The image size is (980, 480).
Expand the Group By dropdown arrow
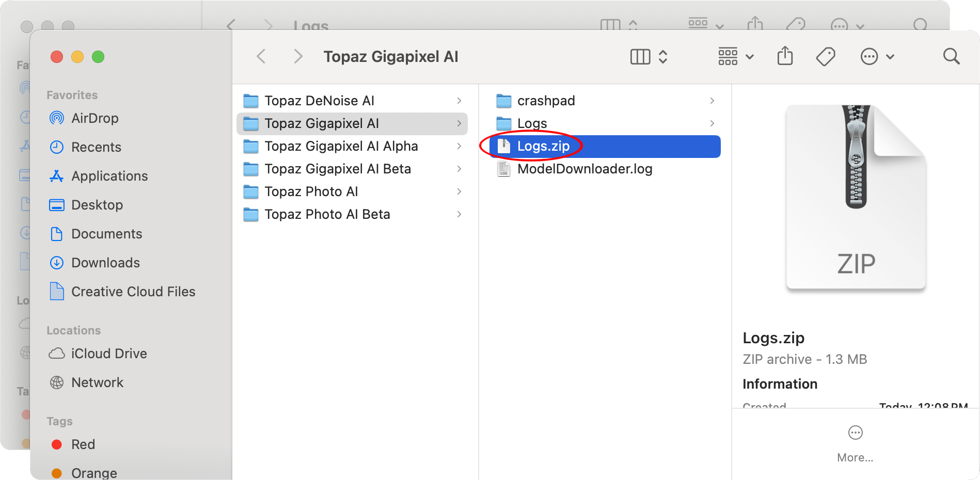click(750, 57)
